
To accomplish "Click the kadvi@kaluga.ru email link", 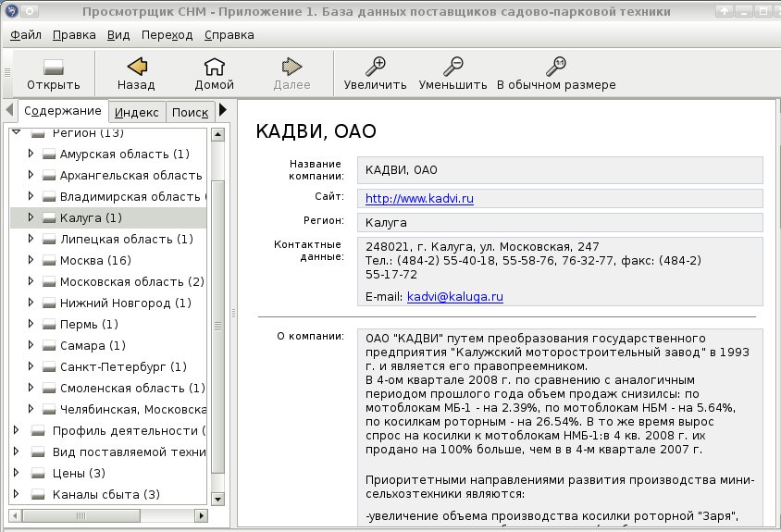I will 454,297.
